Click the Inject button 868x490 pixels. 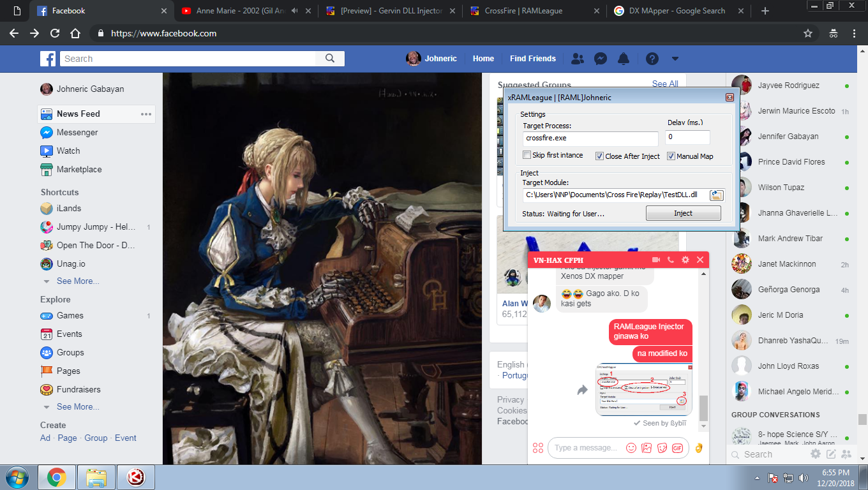click(x=684, y=213)
